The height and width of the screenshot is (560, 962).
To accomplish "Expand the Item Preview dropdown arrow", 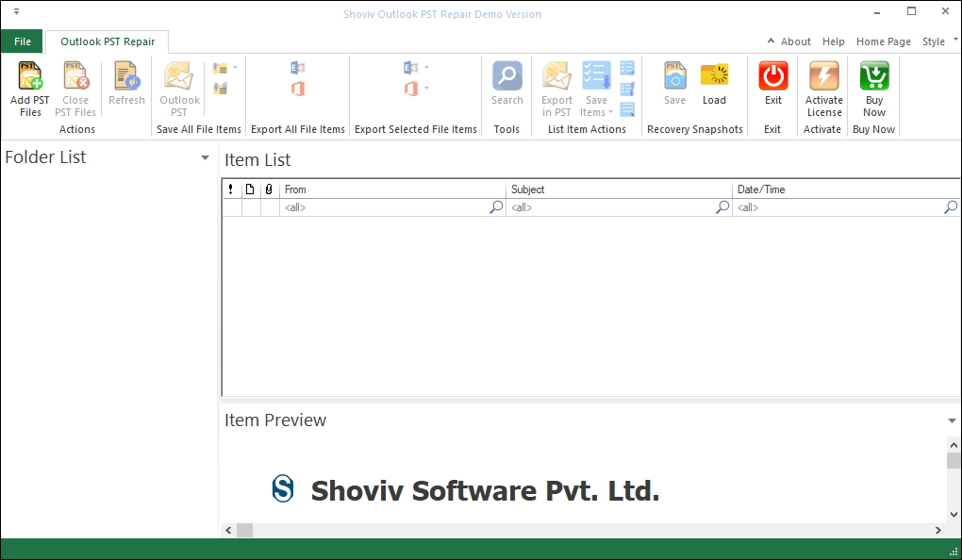I will click(953, 420).
